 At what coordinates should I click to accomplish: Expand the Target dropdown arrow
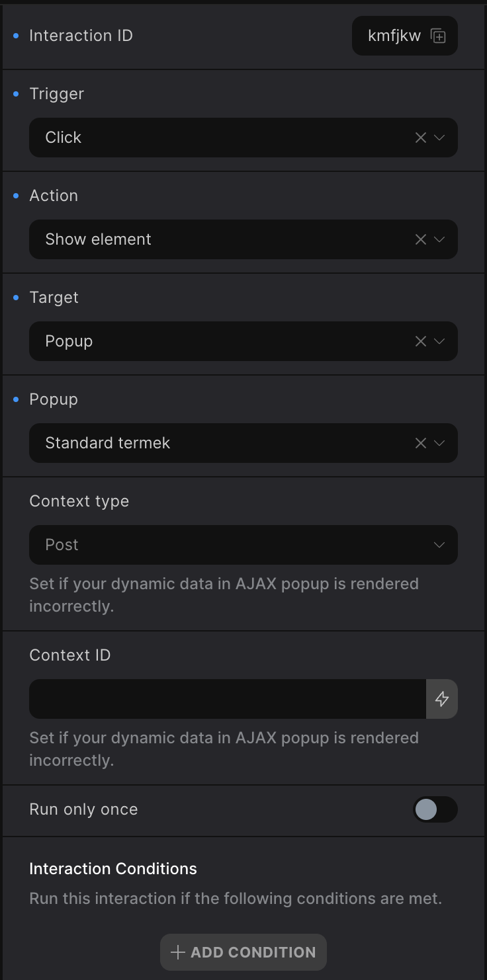pyautogui.click(x=439, y=341)
